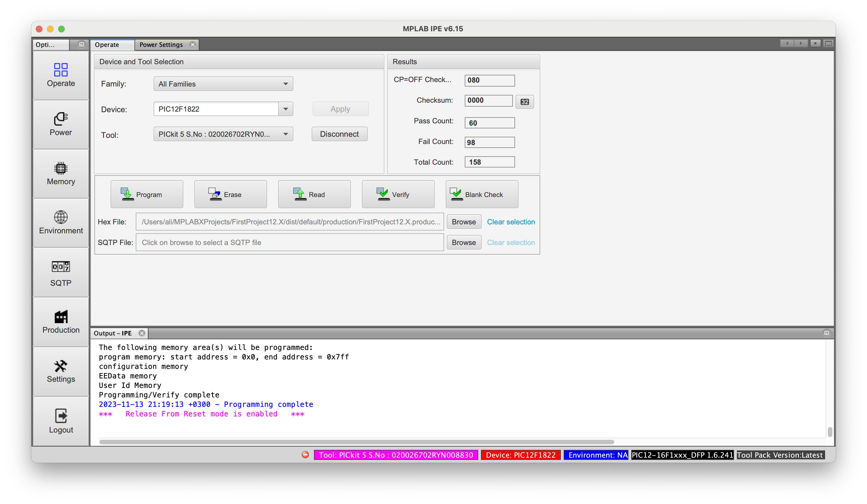The image size is (867, 504).
Task: Select the Operate tab
Action: pyautogui.click(x=107, y=45)
